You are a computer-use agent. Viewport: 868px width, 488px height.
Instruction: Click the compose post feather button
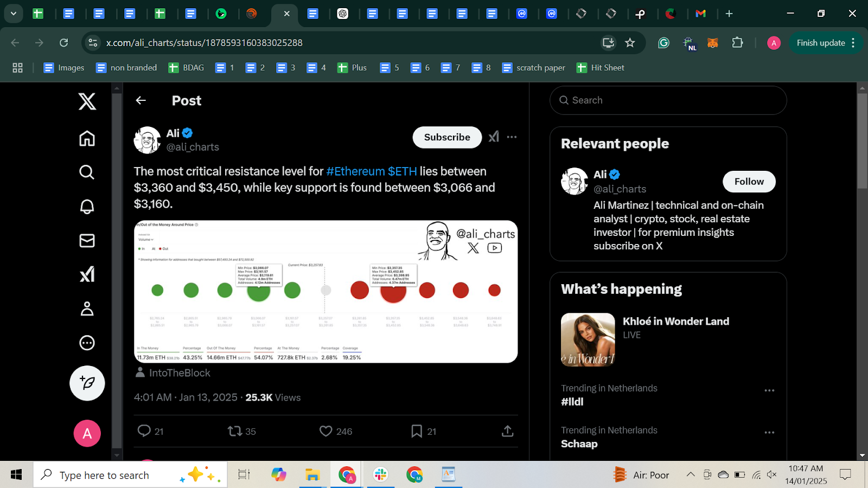(87, 383)
